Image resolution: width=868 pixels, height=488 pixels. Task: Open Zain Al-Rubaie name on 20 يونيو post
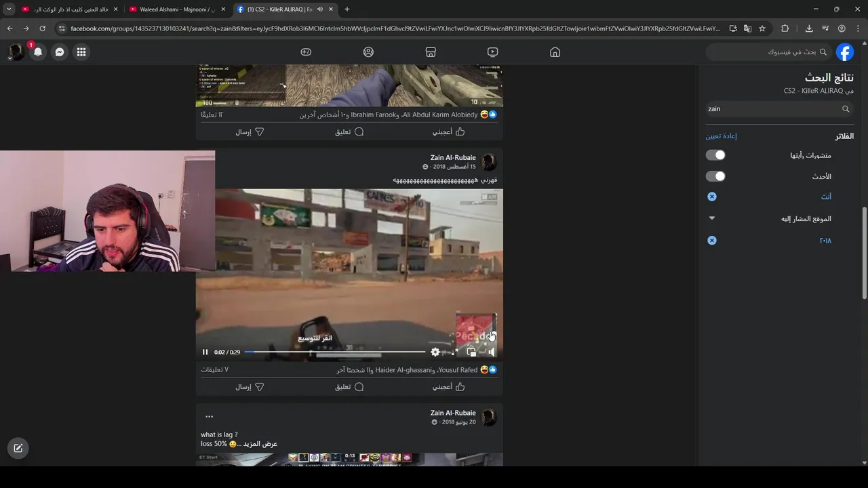pyautogui.click(x=453, y=413)
